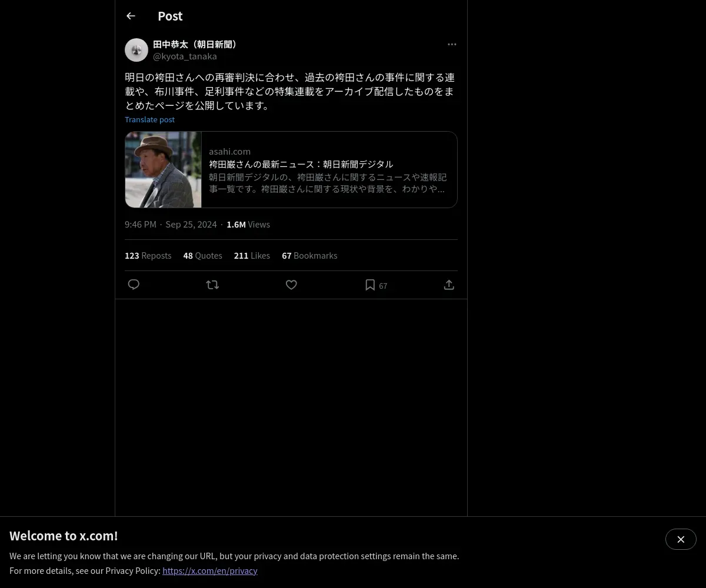Screen dimensions: 706x588
Task: Click the Post heading text
Action: [170, 16]
